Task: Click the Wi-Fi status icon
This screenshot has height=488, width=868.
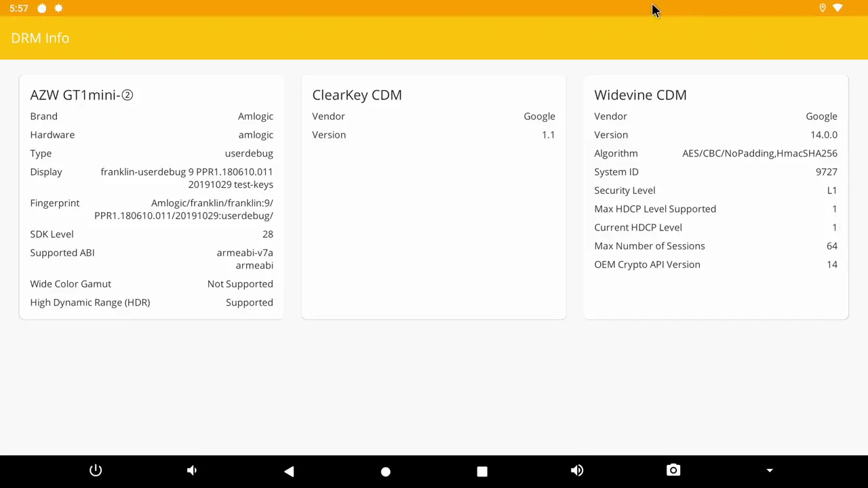Action: (838, 8)
